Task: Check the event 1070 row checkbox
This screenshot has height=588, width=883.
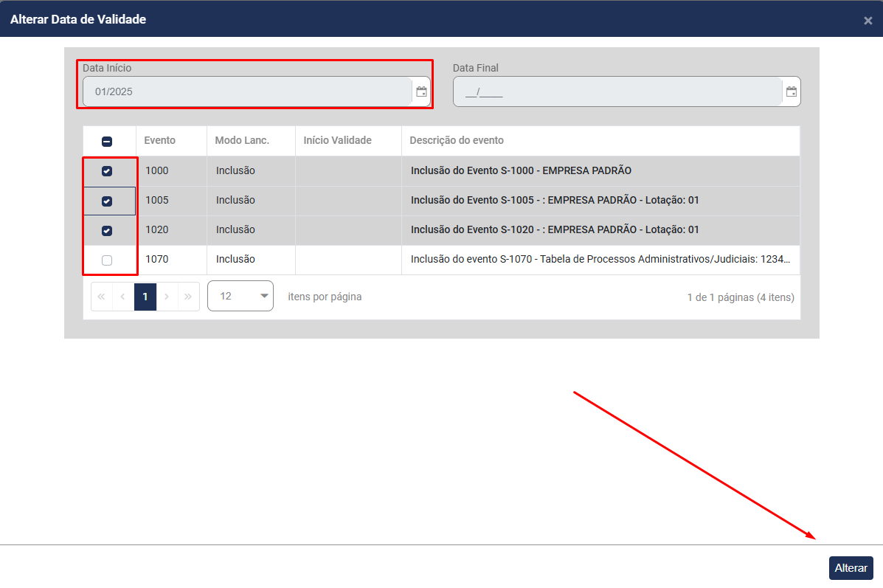Action: click(x=107, y=260)
